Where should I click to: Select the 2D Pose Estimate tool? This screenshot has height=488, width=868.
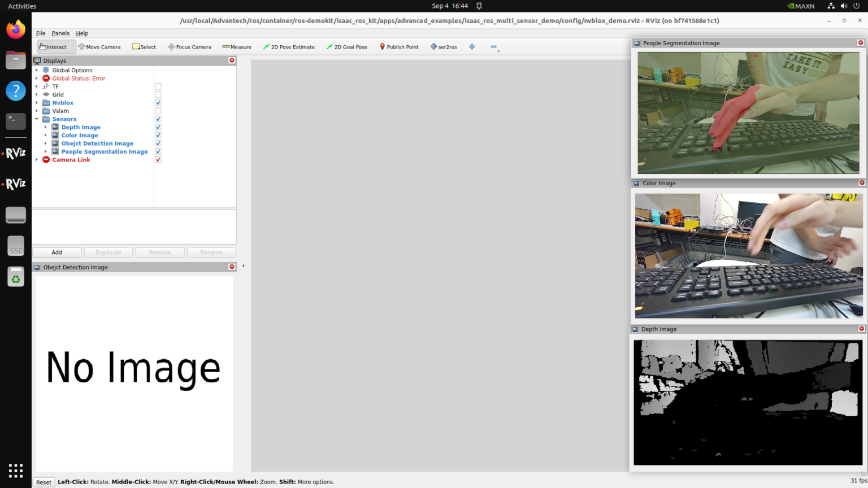tap(289, 47)
